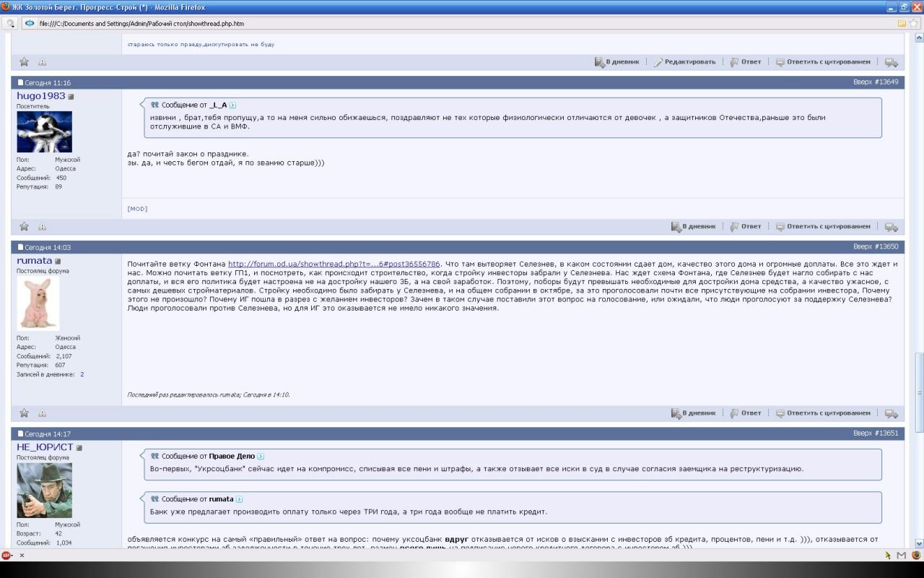The height and width of the screenshot is (578, 924).
Task: Toggle multi-quote on rumata's post
Action: click(x=891, y=413)
